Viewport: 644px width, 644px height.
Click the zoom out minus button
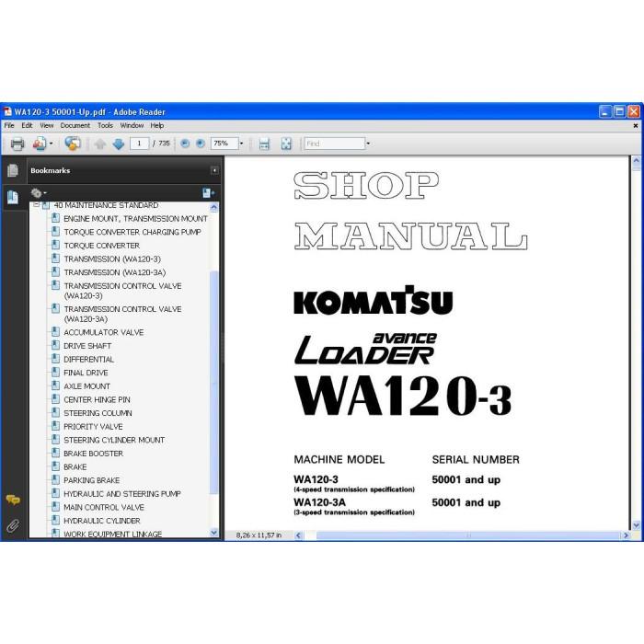pyautogui.click(x=185, y=144)
